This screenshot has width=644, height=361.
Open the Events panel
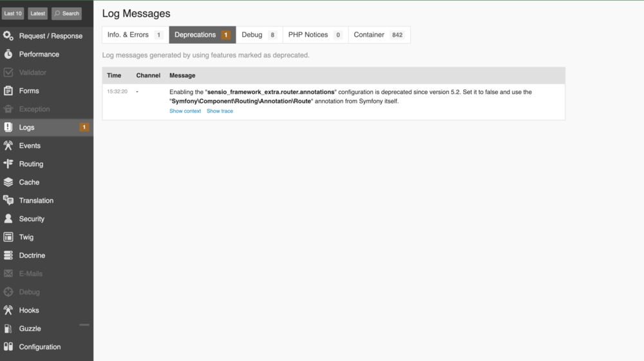(x=46, y=145)
